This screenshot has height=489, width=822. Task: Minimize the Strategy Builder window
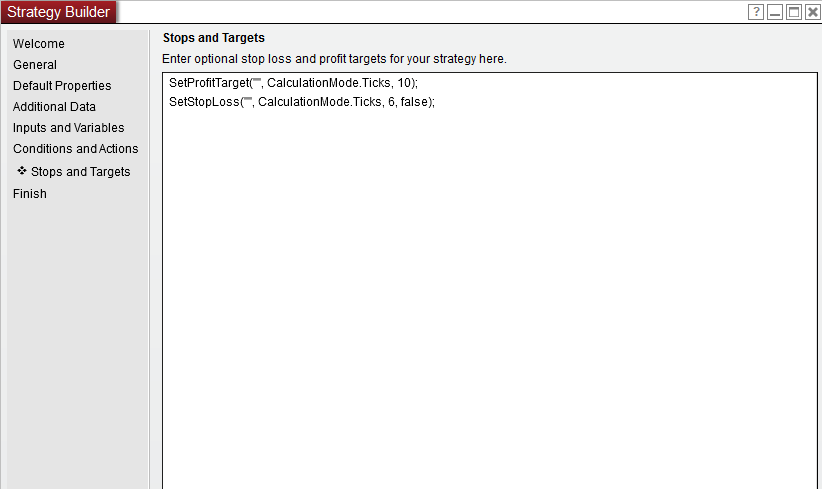[775, 12]
